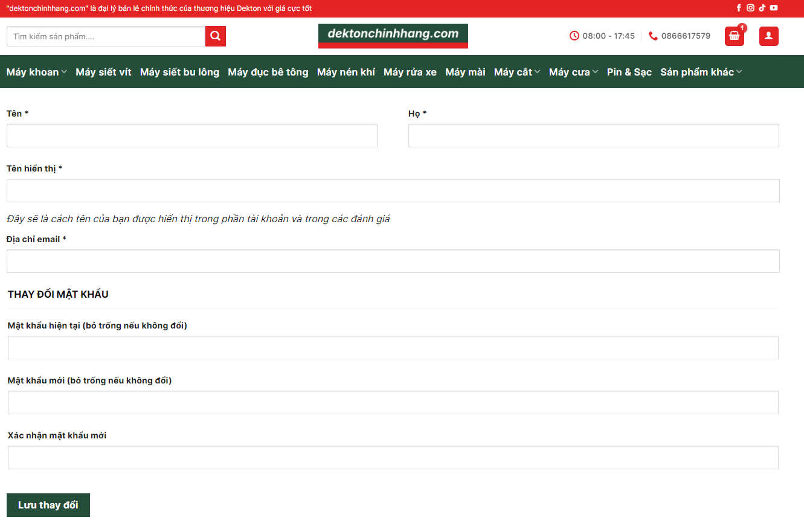Viewport: 804px width, 532px height.
Task: Go to Máy siết vít category
Action: click(x=103, y=72)
